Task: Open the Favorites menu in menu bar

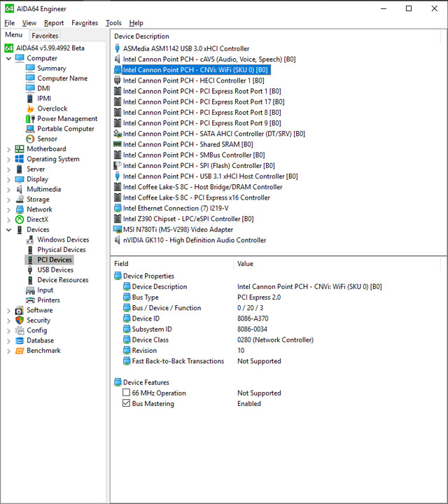Action: pyautogui.click(x=85, y=23)
